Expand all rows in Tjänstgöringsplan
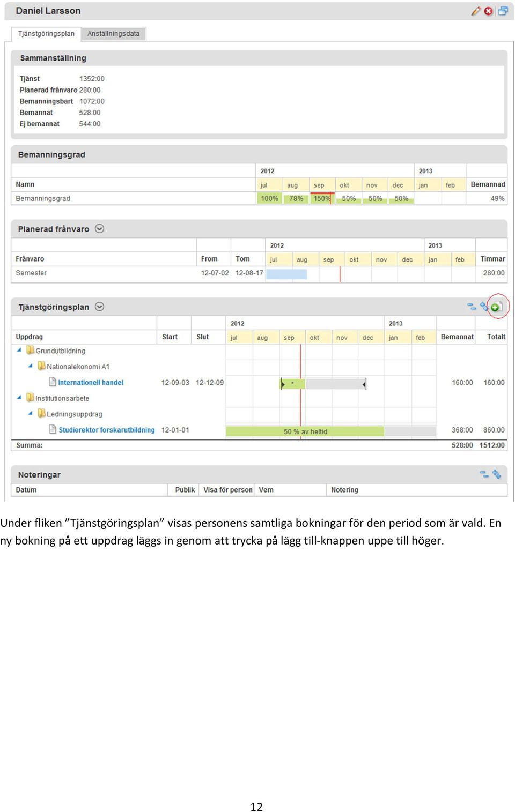This screenshot has width=515, height=812. pos(484,307)
